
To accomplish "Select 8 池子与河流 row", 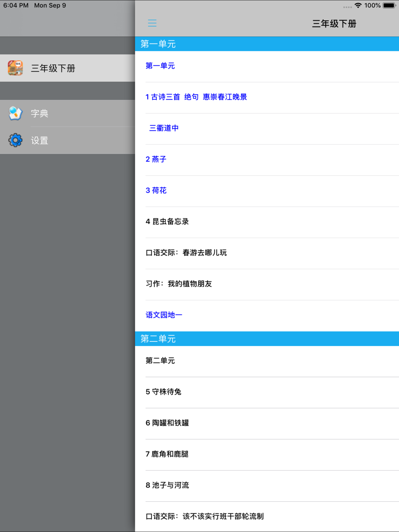I will tap(267, 485).
